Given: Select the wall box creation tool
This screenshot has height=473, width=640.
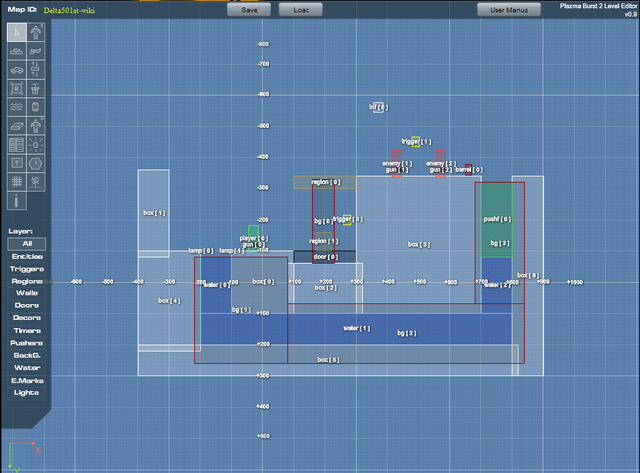Looking at the screenshot, I should [17, 51].
